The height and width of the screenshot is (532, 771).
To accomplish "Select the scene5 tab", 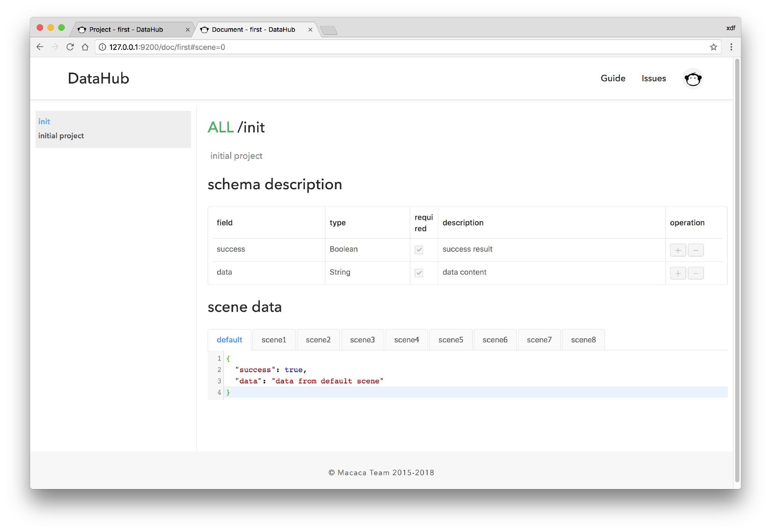I will [451, 340].
